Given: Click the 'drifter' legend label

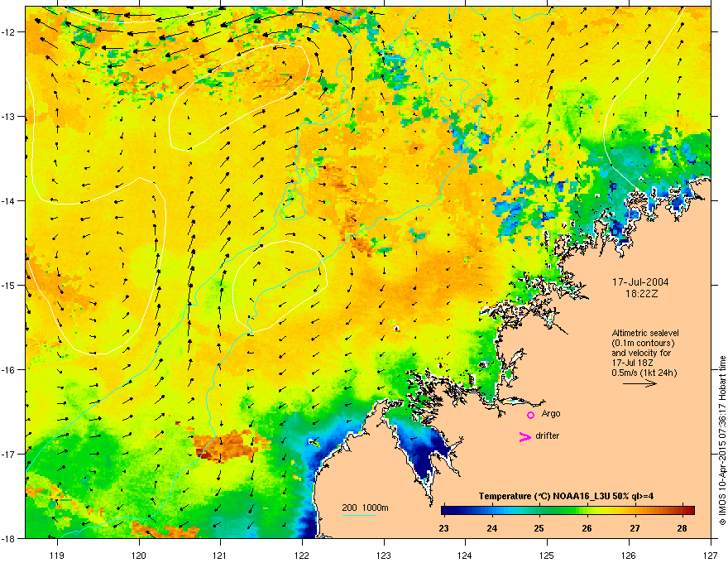Looking at the screenshot, I should (548, 435).
